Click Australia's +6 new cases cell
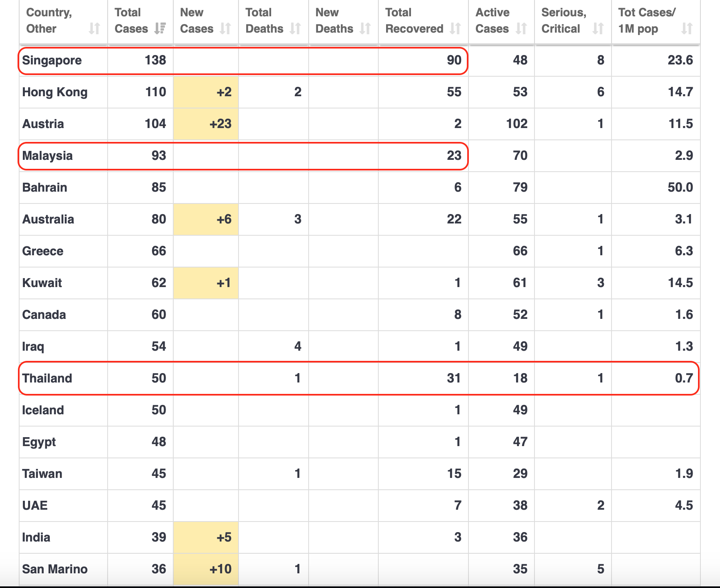The height and width of the screenshot is (588, 720). tap(206, 219)
